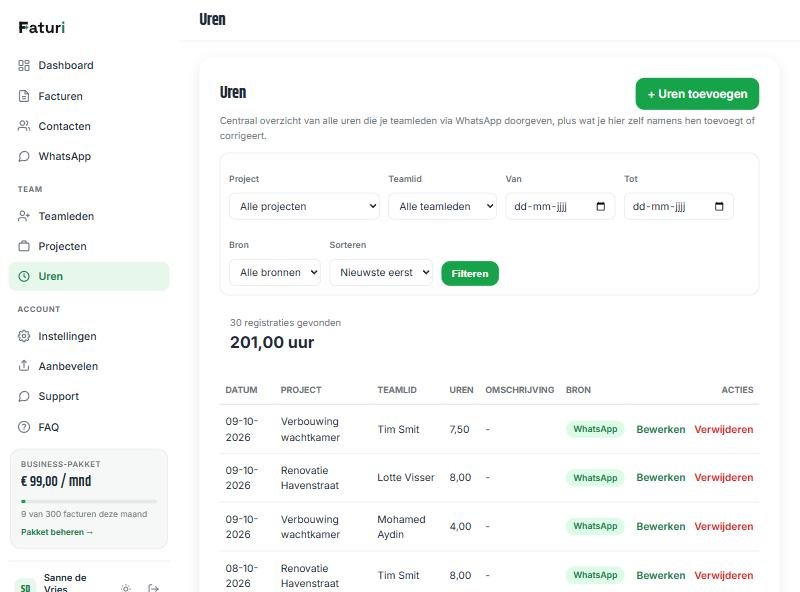Click Verwijderen for 08-10-2026 row
800x592 pixels.
723,575
